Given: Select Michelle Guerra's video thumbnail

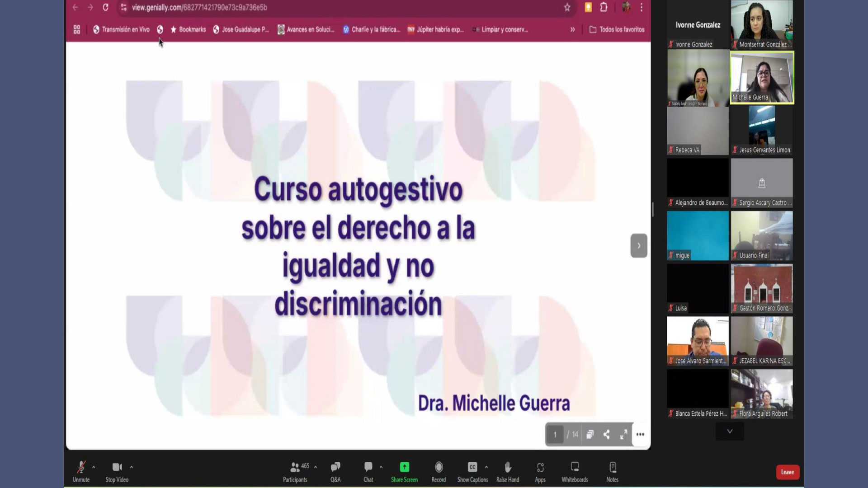Looking at the screenshot, I should pyautogui.click(x=762, y=78).
